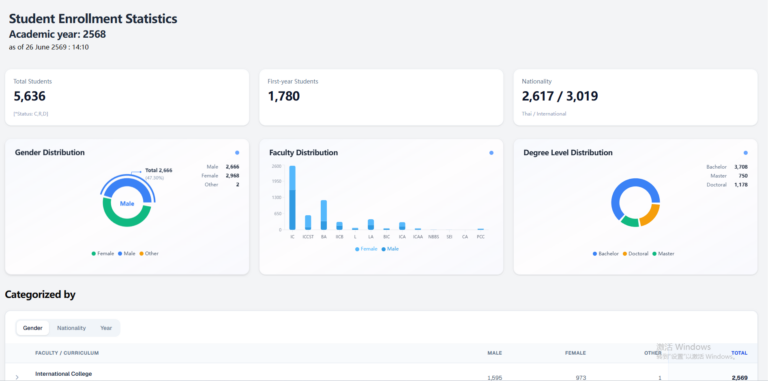Open the Total Students summary card
Screen dimensions: 768x381
click(x=127, y=97)
